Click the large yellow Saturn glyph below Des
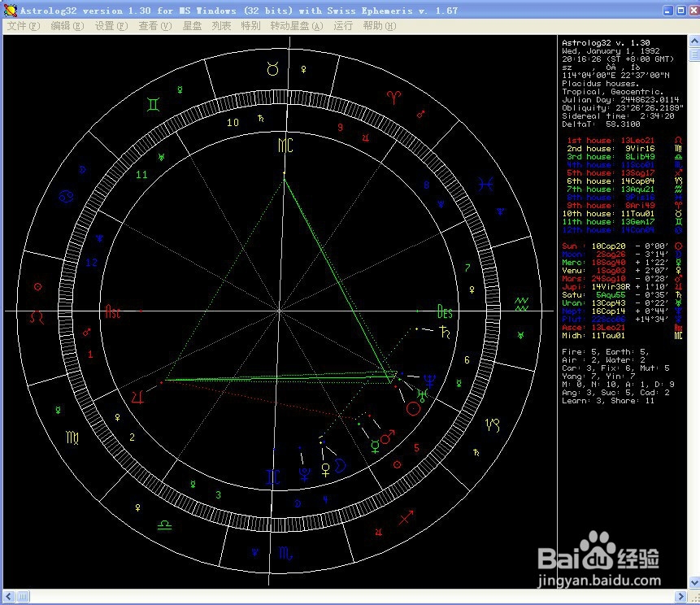Image resolution: width=700 pixels, height=605 pixels. tap(445, 333)
